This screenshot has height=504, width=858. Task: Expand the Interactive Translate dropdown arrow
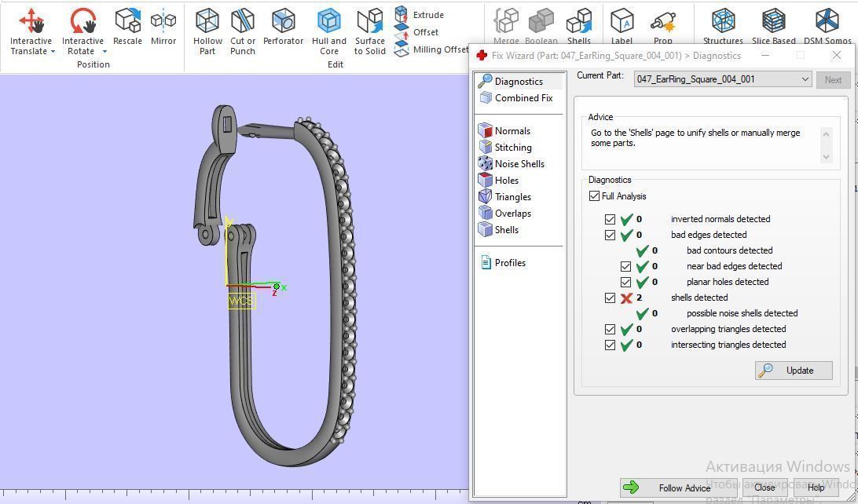coord(53,51)
